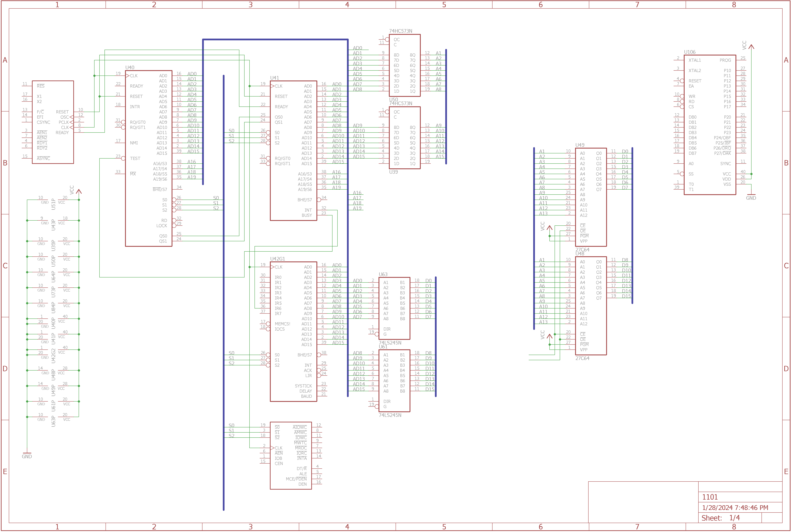791x532 pixels.
Task: Click the CLK input triangle on U40
Action: coord(128,76)
